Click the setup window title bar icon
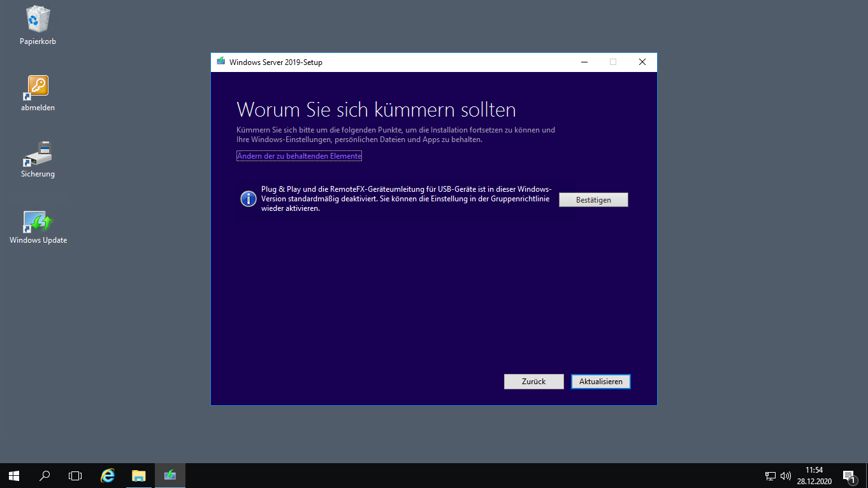868x488 pixels. coord(221,62)
